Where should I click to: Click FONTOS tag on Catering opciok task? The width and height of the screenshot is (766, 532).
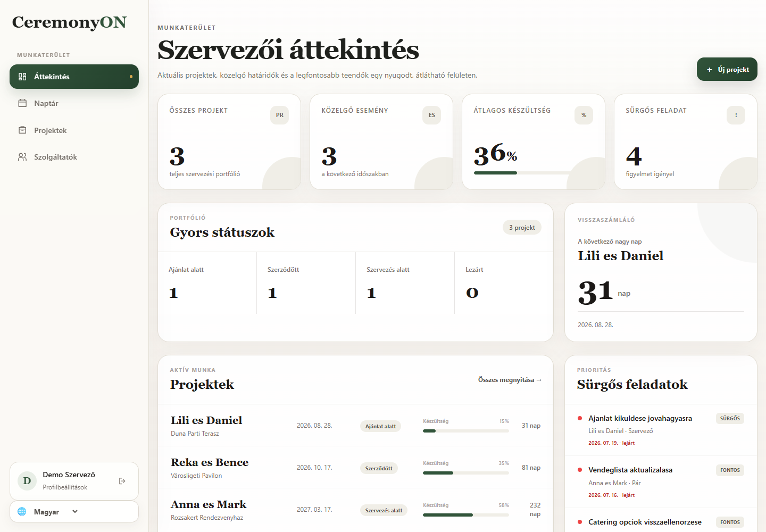tap(730, 522)
